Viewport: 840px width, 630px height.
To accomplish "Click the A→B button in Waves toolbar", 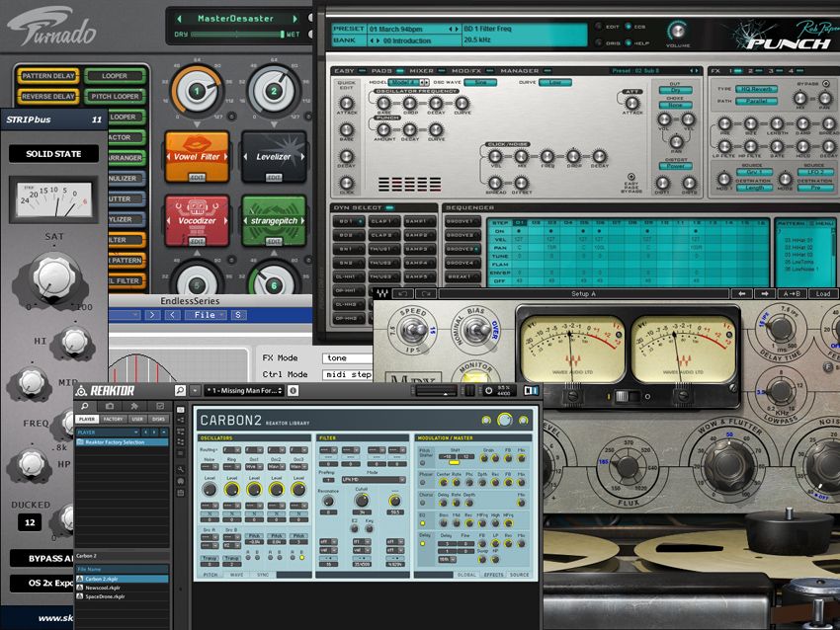I will [x=792, y=294].
